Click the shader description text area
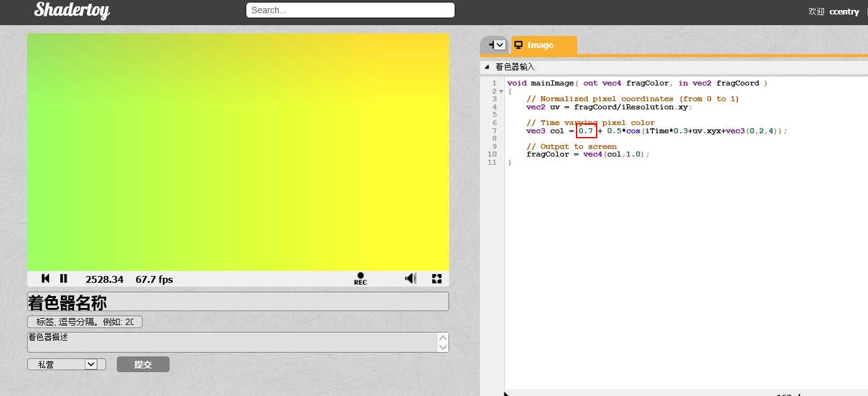Screen dimensions: 868x396 coord(238,342)
